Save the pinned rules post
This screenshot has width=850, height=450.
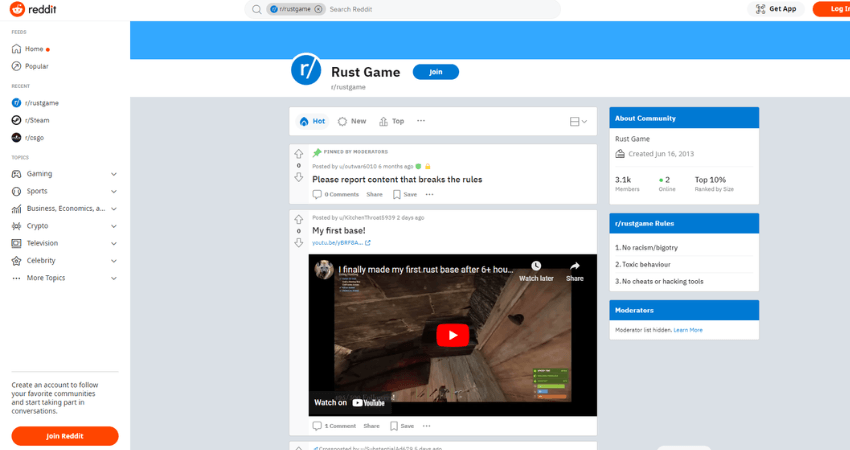pyautogui.click(x=405, y=195)
